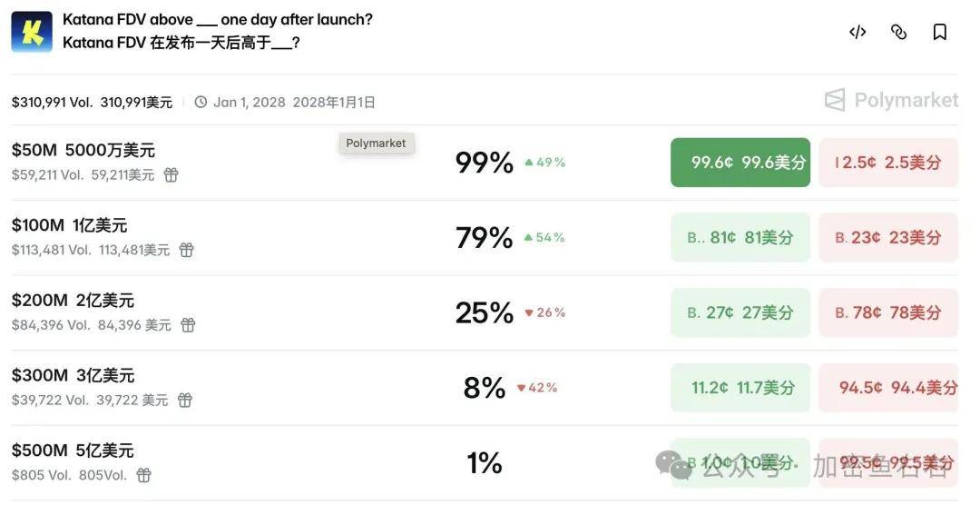Bookmark this Katana FDV market

coord(940,32)
